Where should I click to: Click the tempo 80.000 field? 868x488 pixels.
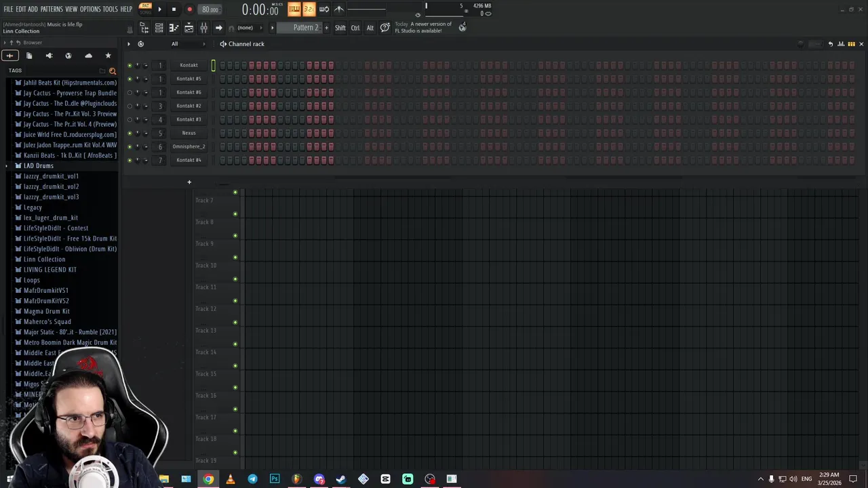[x=210, y=9]
